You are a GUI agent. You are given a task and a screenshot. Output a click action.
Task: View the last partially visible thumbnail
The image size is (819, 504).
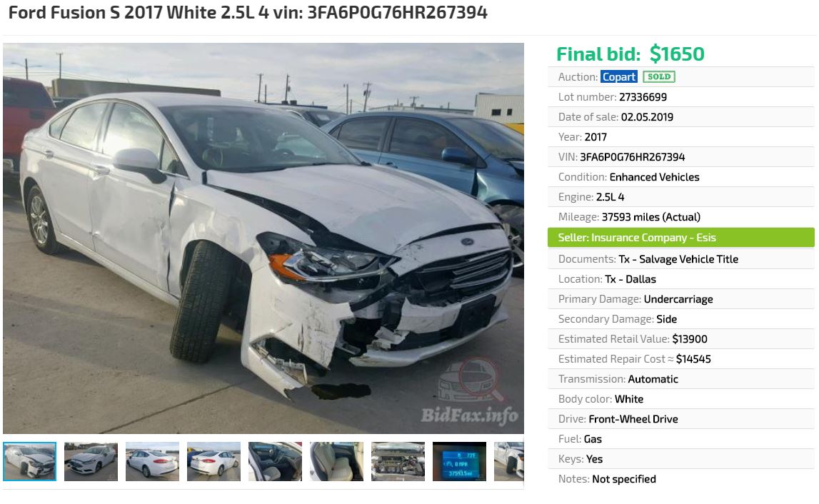pos(509,461)
